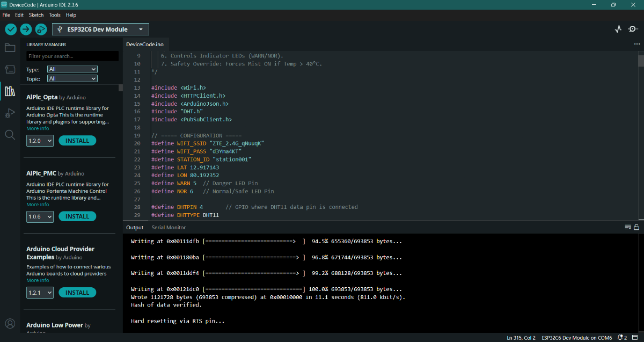The width and height of the screenshot is (644, 342).
Task: Open the Search sidebar icon
Action: pos(10,135)
